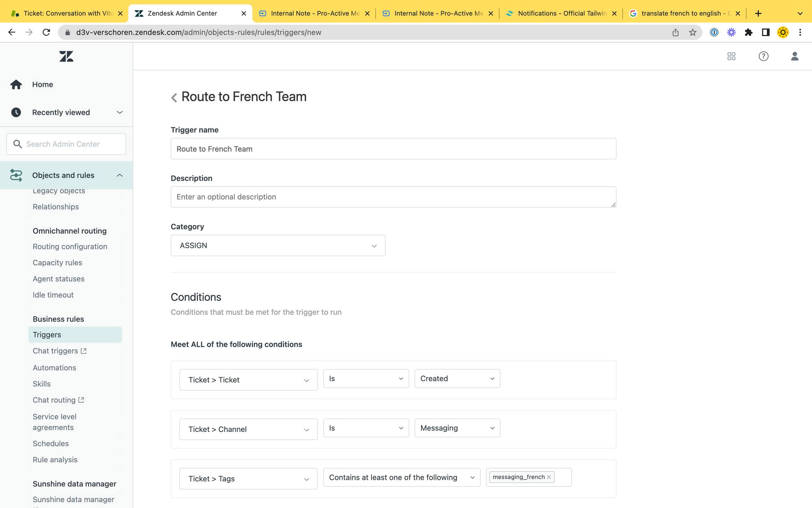Screen dimensions: 812x508
Task: Go to the Home sidebar item
Action: pyautogui.click(x=43, y=85)
